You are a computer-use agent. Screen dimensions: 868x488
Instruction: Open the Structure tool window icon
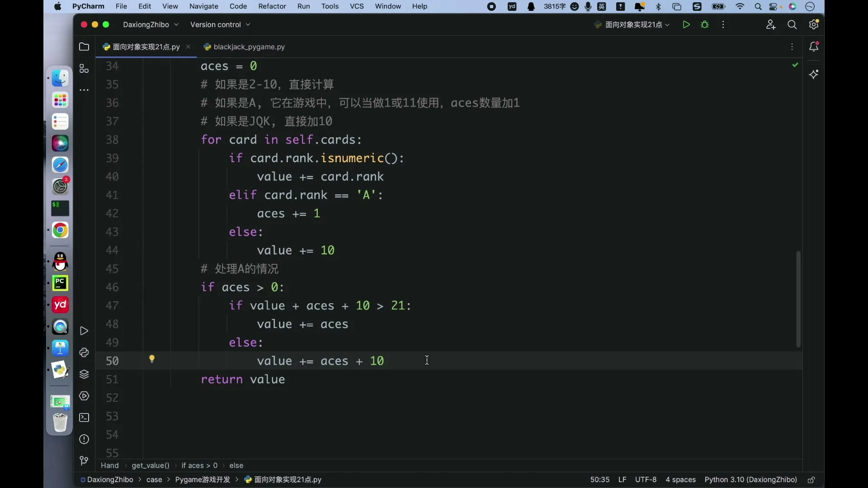click(x=84, y=69)
